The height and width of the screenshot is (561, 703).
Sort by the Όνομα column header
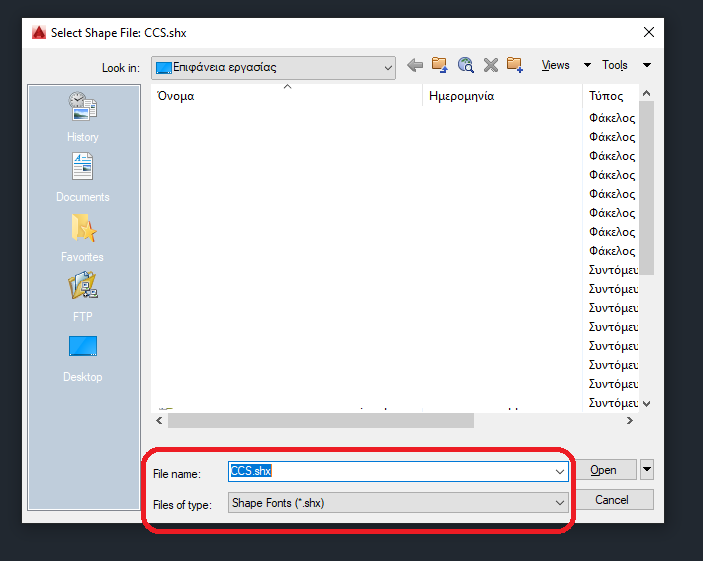pos(287,96)
